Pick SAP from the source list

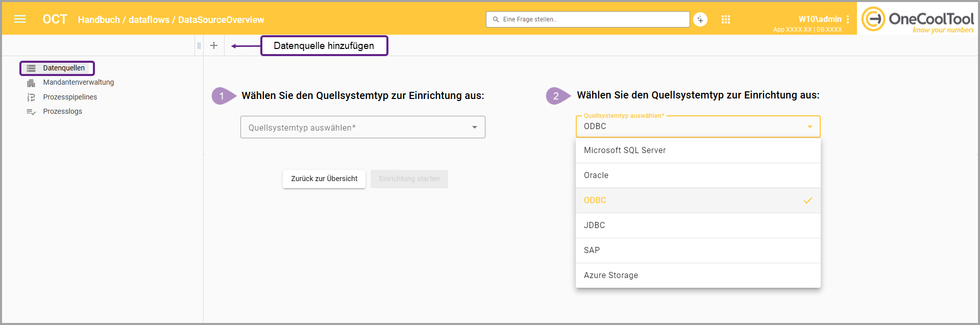click(x=697, y=251)
